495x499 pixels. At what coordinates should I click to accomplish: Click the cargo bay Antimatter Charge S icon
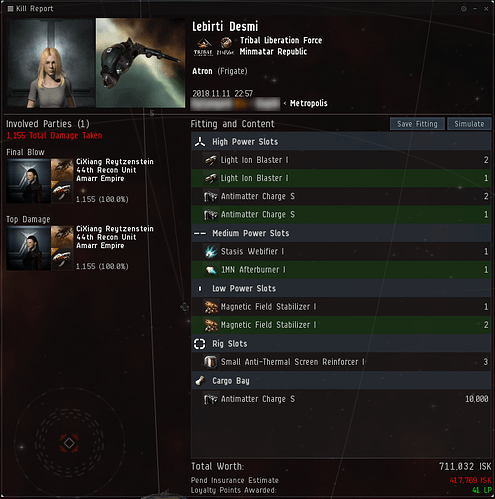click(211, 399)
